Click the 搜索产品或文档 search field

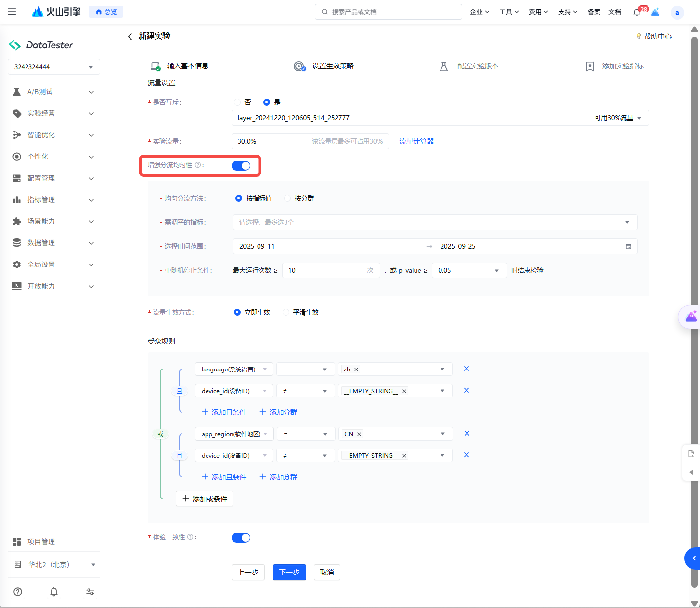pos(389,12)
